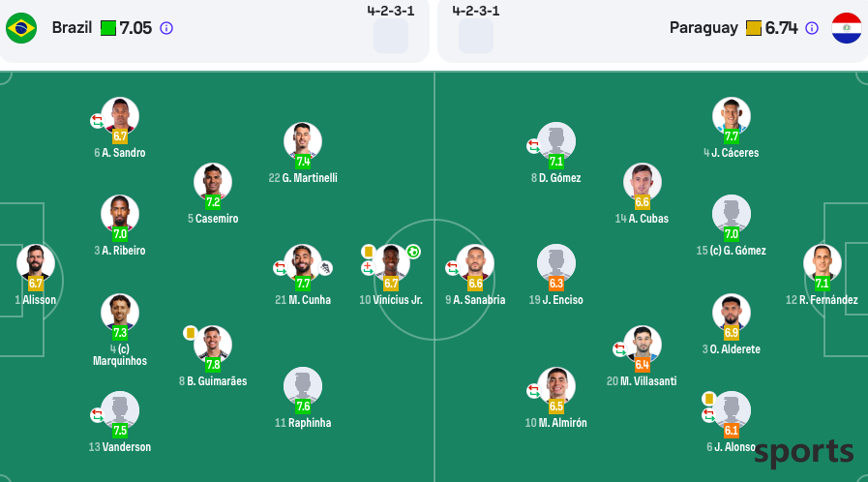Click the Brazil team name
Image resolution: width=868 pixels, height=482 pixels.
(72, 28)
